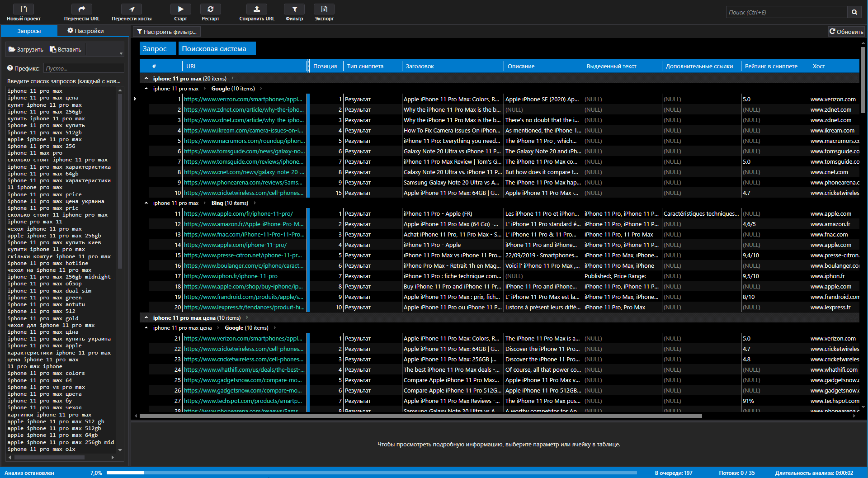Open the www.techspot.com products link
Image resolution: width=868 pixels, height=478 pixels.
coord(243,401)
